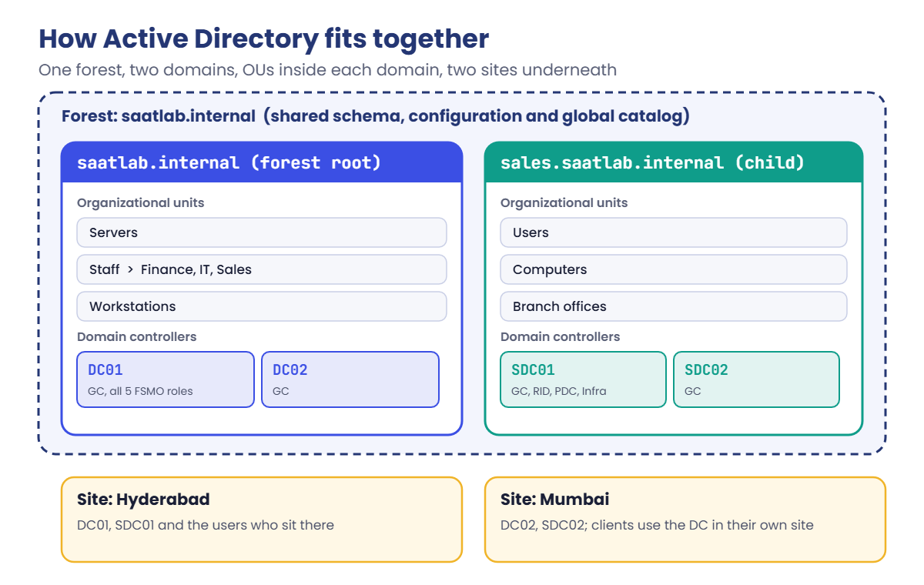Click the 'saatlab.internal (forest root)' header

262,162
